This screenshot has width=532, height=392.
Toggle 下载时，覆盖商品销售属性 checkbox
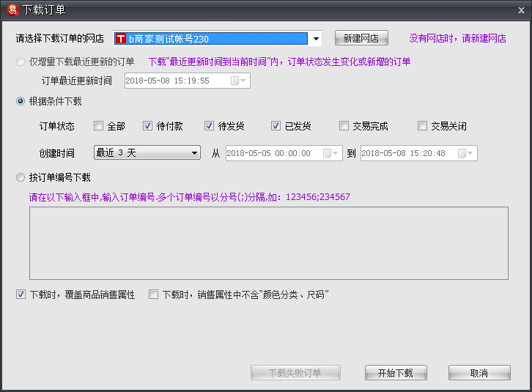tap(21, 295)
